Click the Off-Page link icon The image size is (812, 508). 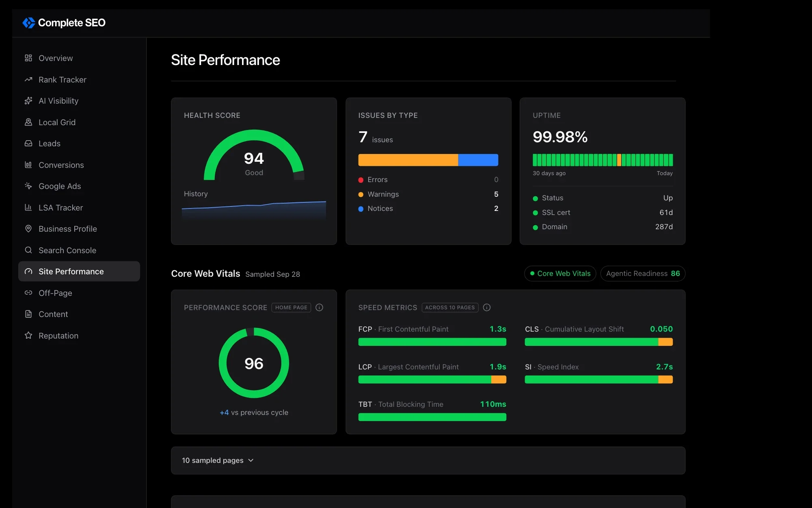pos(28,293)
